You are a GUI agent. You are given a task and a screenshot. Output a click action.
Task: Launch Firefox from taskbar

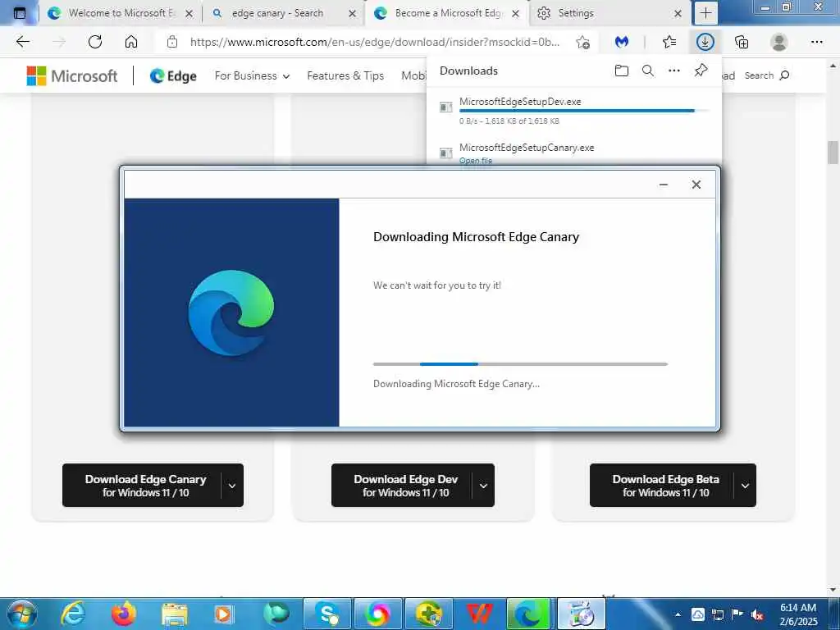[x=124, y=614]
